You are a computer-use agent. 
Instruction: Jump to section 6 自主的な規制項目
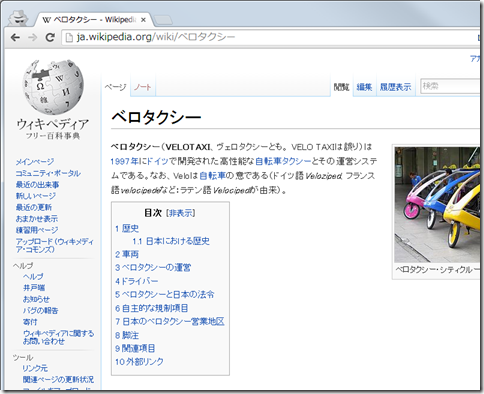click(x=152, y=308)
